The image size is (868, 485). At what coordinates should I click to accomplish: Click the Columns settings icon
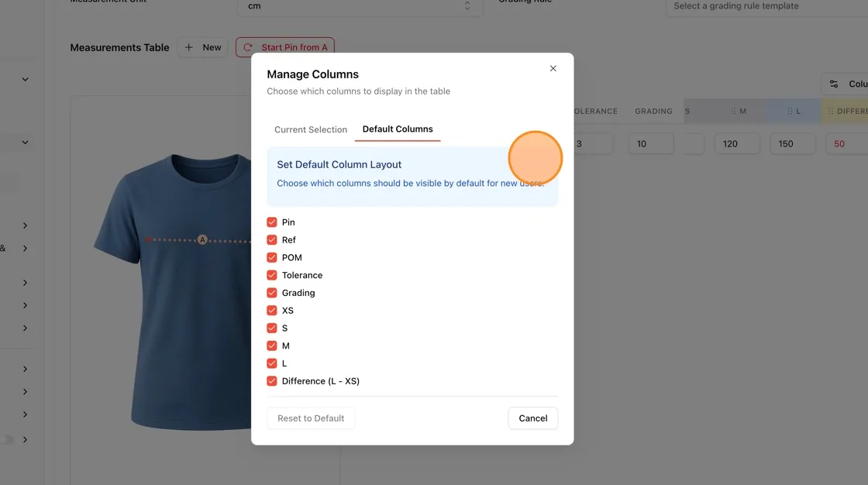click(x=834, y=84)
